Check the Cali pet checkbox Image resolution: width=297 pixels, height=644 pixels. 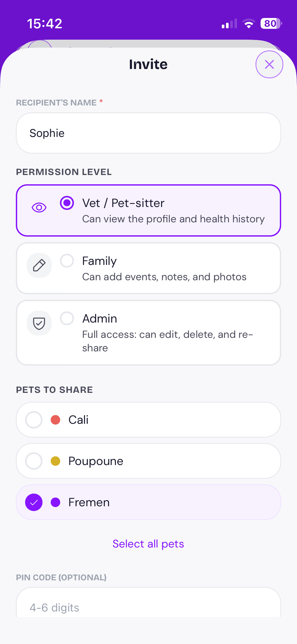pos(34,420)
